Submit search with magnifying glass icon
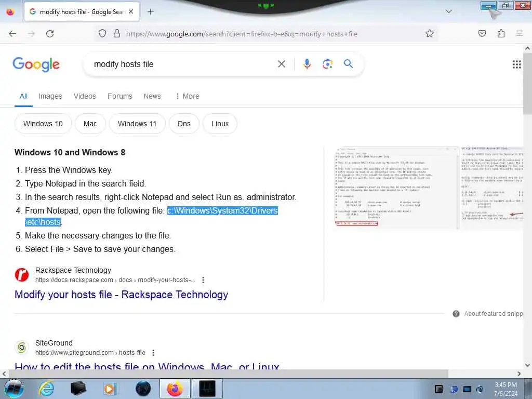The image size is (532, 399). [348, 64]
